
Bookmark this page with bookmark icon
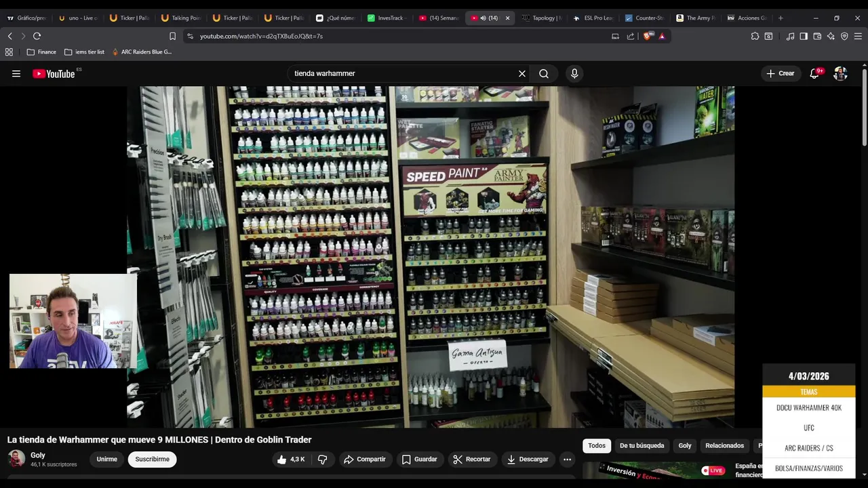coord(172,36)
